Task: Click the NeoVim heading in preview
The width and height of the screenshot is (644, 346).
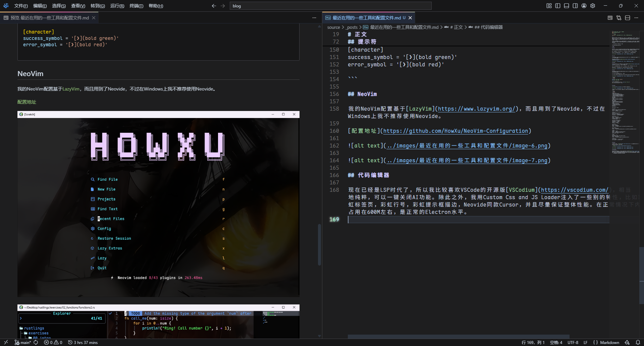Action: 30,74
